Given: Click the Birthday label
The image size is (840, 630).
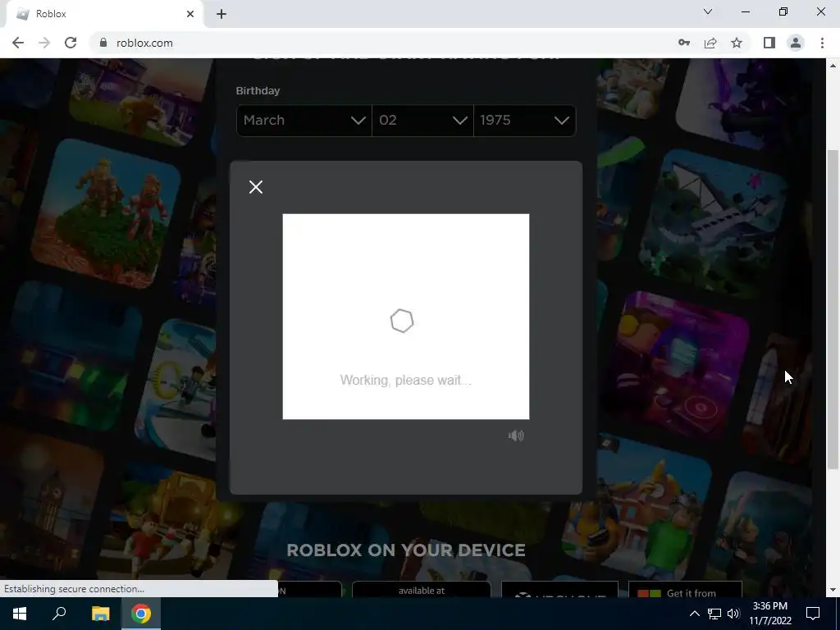Looking at the screenshot, I should tap(258, 90).
